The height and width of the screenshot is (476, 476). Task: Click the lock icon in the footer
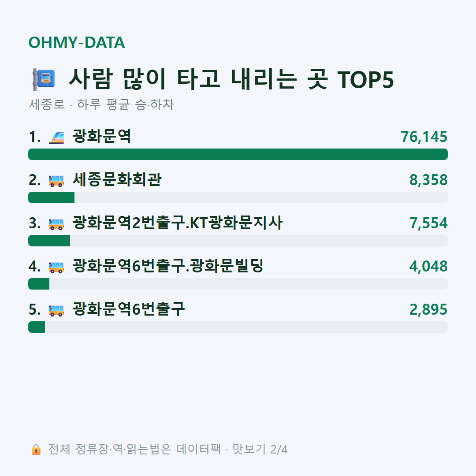tap(36, 450)
